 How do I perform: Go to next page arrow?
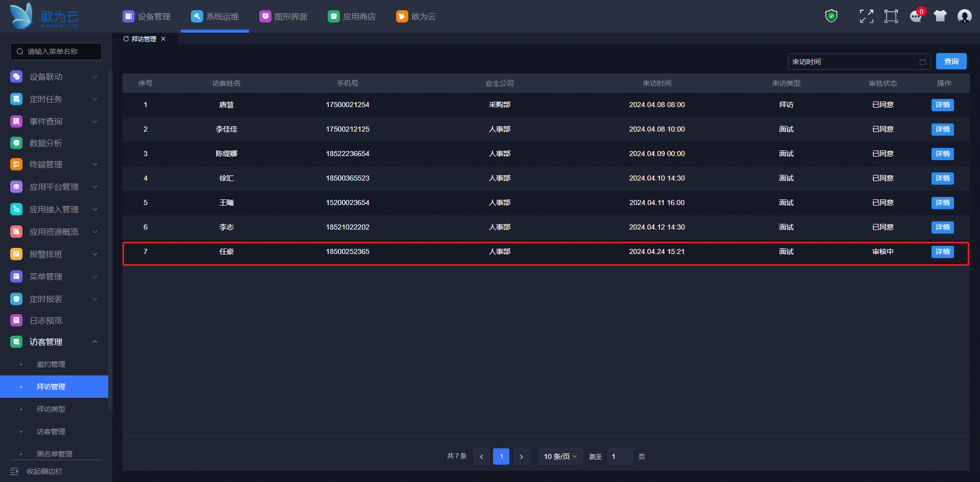(521, 456)
